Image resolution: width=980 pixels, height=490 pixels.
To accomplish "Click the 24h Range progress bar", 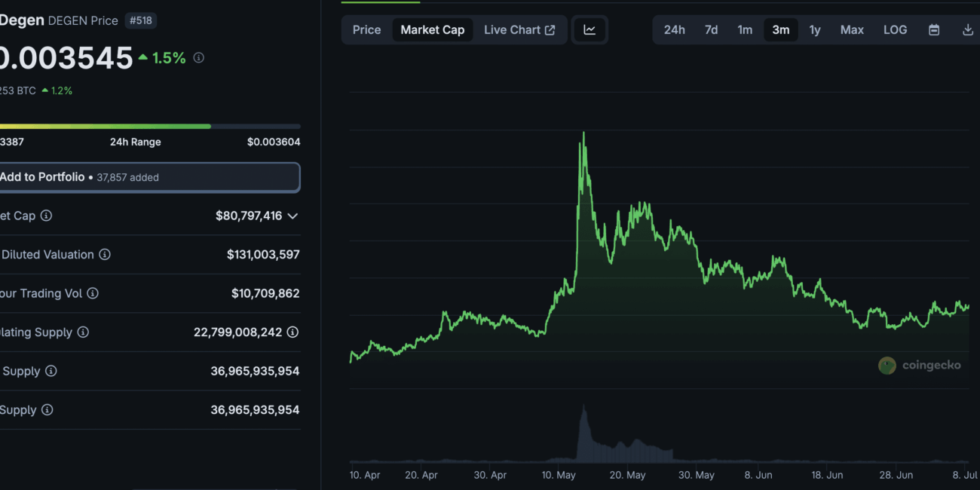I will coord(150,126).
